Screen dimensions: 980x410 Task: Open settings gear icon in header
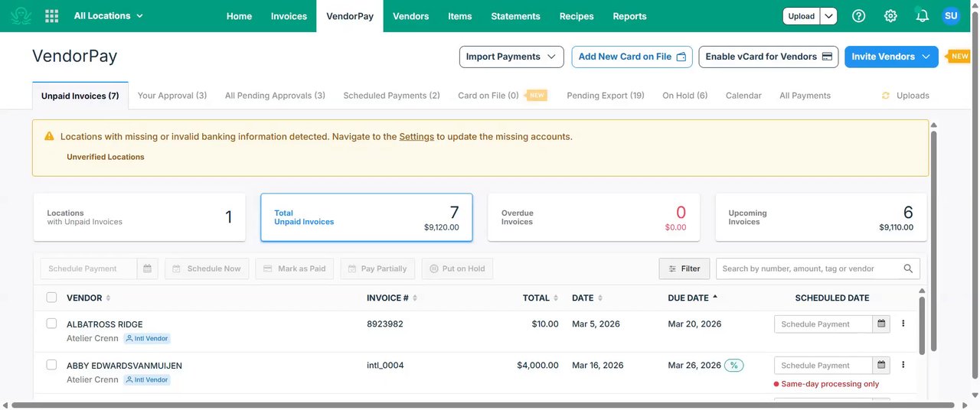tap(890, 16)
